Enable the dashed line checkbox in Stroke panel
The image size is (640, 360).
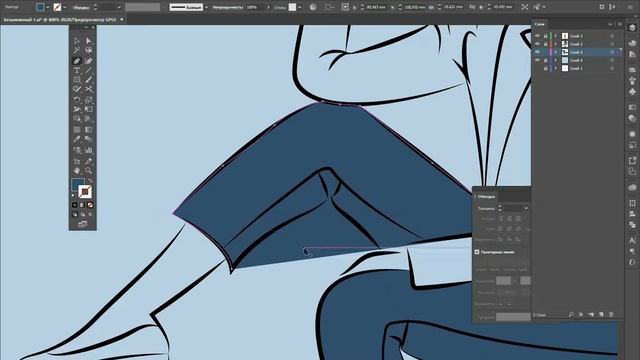click(x=477, y=252)
